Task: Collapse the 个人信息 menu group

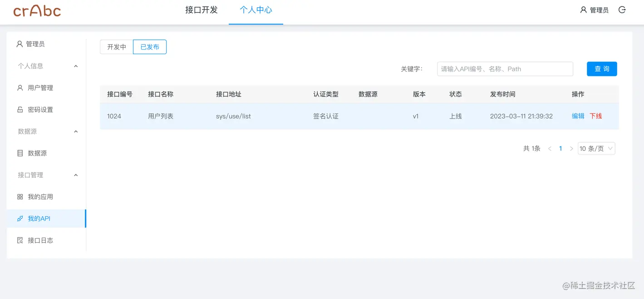Action: click(x=76, y=66)
